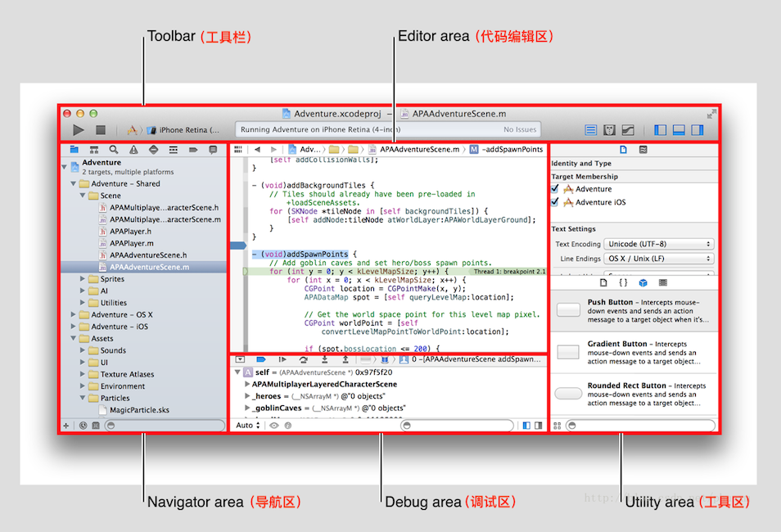Open the Test navigator
Screen dimensions: 781x532
coord(153,150)
